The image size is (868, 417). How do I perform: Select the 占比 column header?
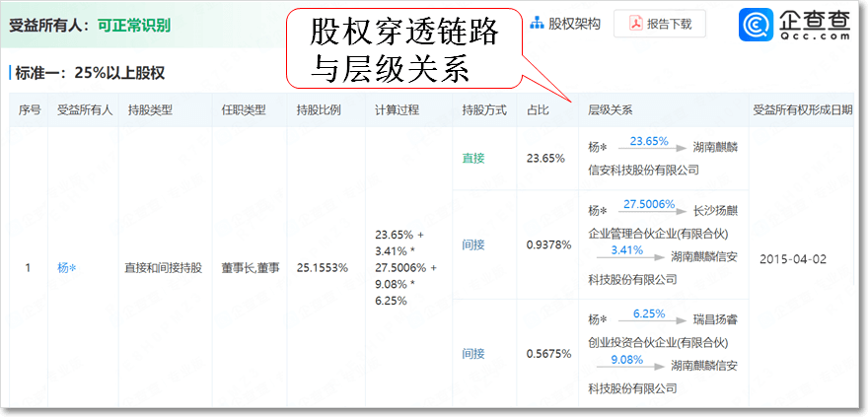538,110
